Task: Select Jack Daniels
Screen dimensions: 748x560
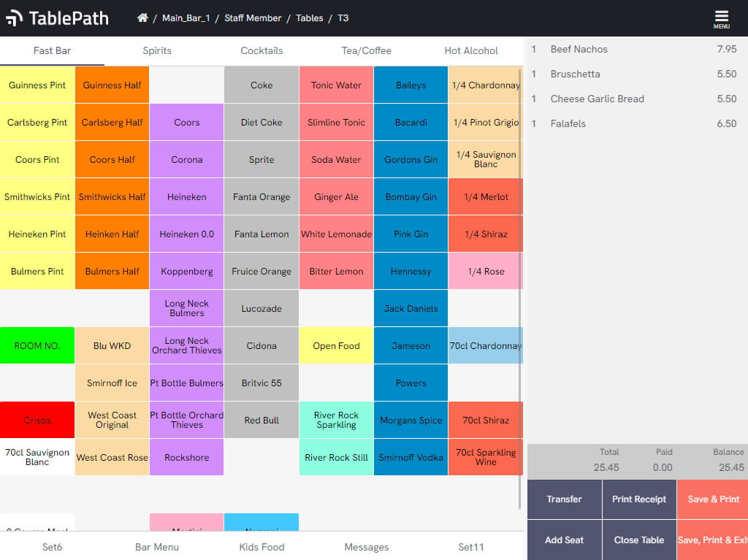Action: point(411,308)
